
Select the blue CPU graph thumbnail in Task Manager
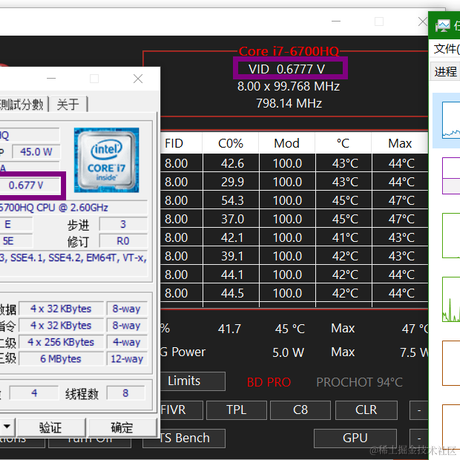coord(451,121)
